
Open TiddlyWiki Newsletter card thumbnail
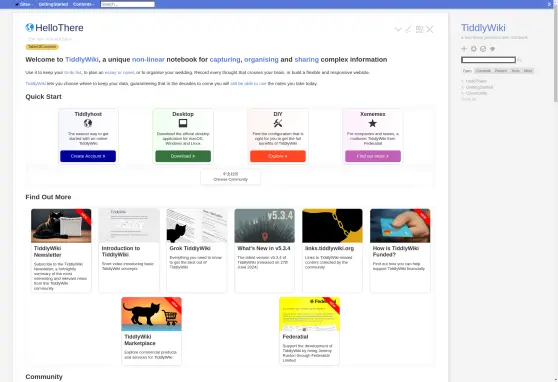pos(61,226)
